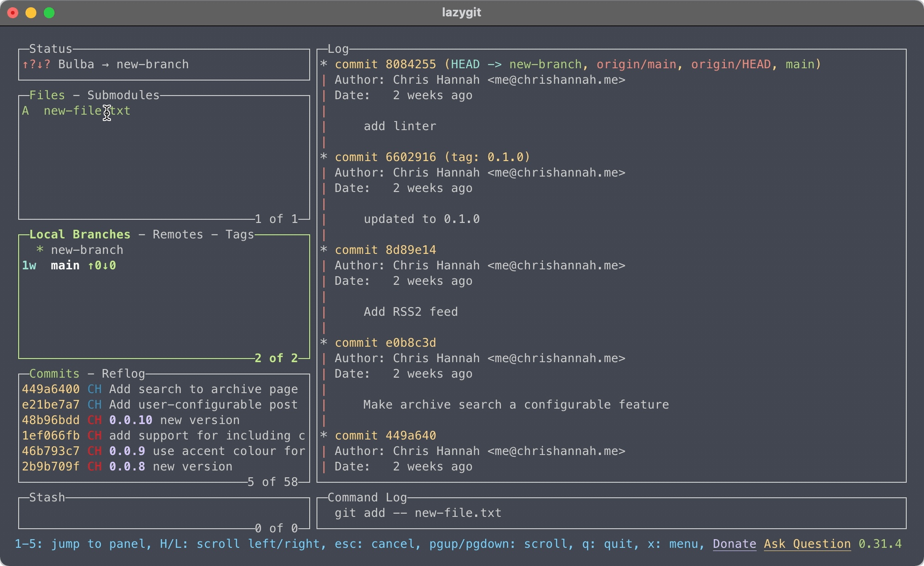Click the version number 0.31.4
924x566 pixels.
[880, 544]
